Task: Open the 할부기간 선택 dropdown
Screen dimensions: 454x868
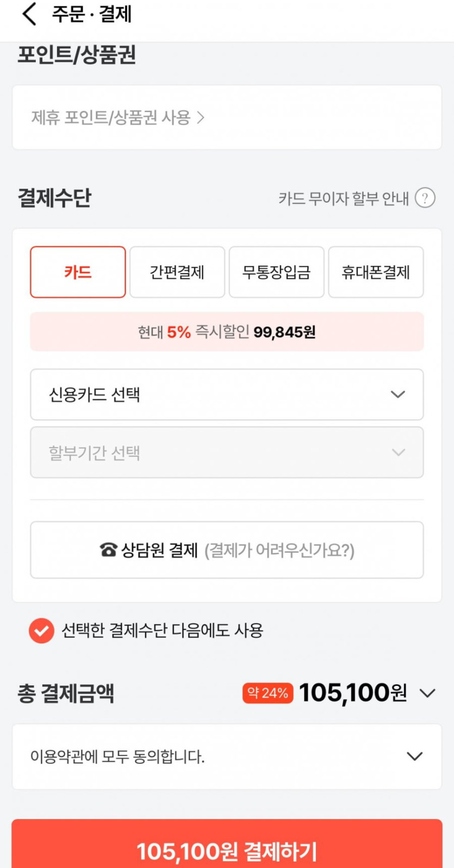Action: click(x=227, y=452)
